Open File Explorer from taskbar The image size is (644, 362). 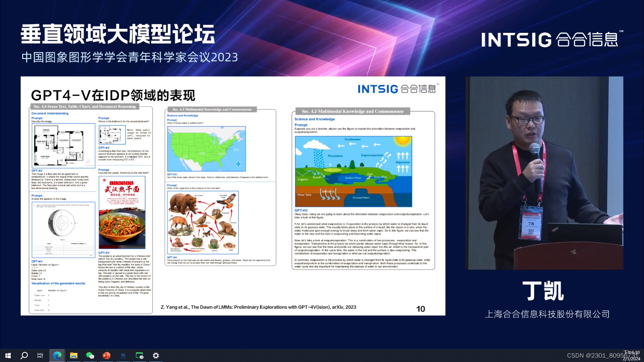74,355
